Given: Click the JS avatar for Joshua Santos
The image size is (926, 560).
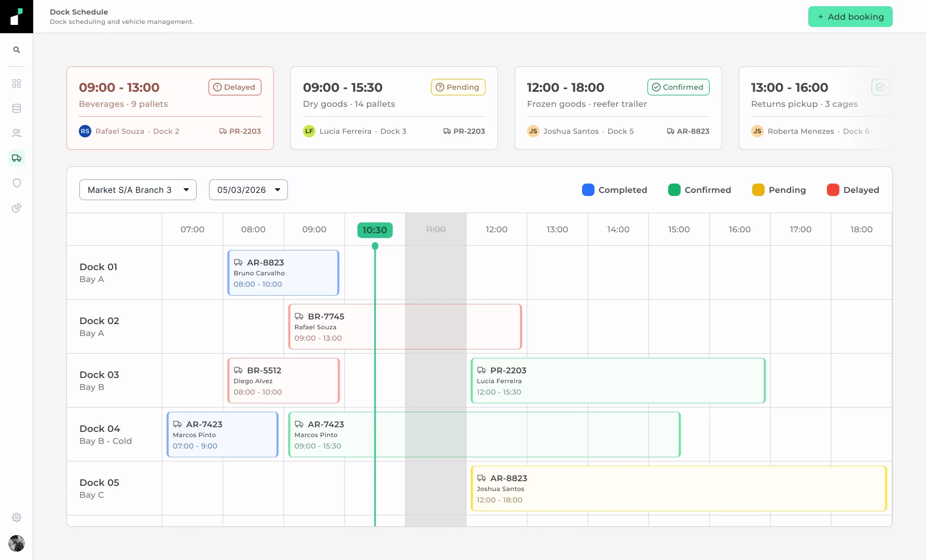Looking at the screenshot, I should 533,131.
